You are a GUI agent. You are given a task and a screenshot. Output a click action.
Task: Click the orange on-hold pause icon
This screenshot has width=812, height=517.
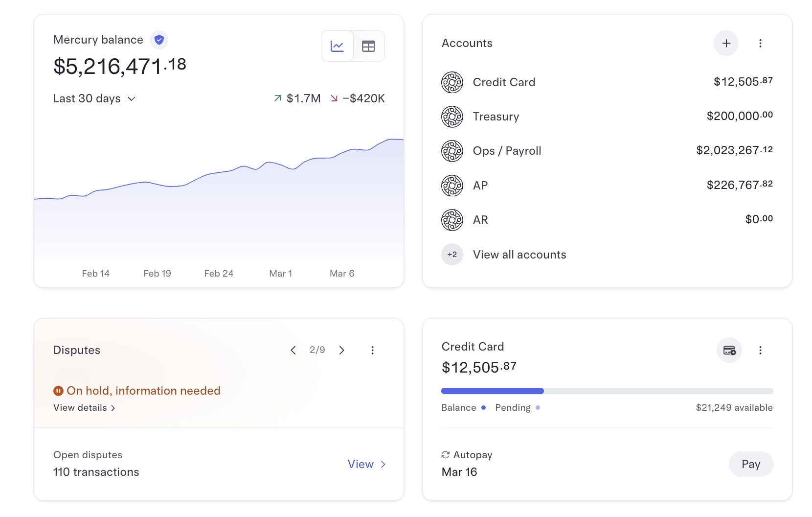point(58,391)
